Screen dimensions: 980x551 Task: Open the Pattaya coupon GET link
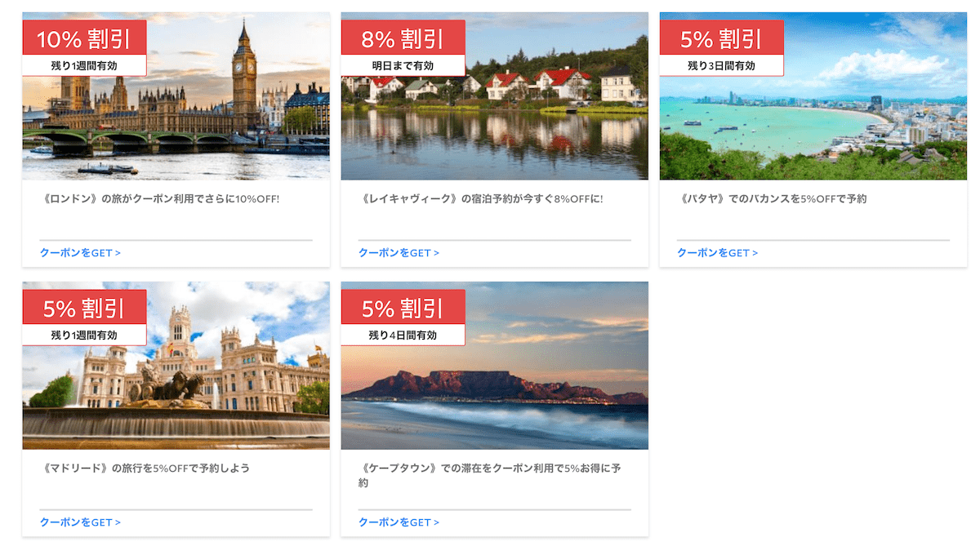point(717,253)
